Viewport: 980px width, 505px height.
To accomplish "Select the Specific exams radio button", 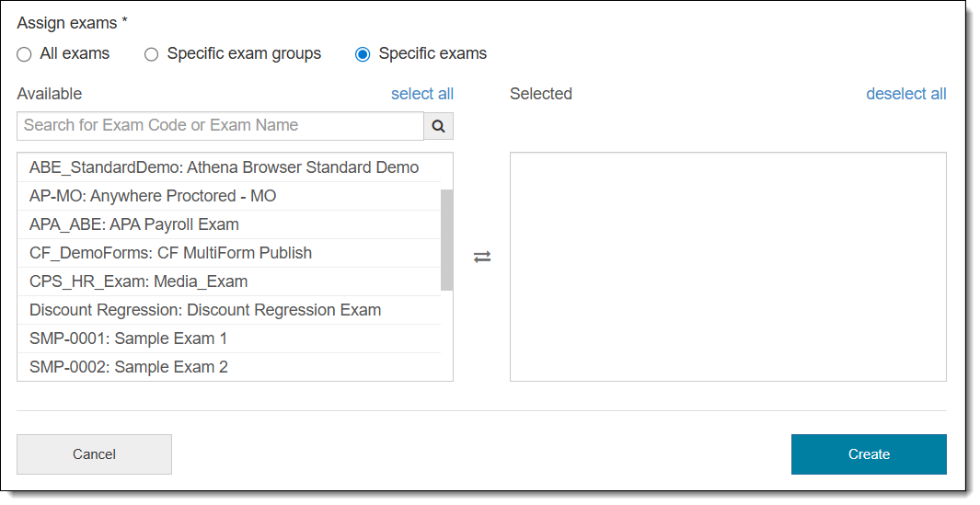I will coord(363,54).
